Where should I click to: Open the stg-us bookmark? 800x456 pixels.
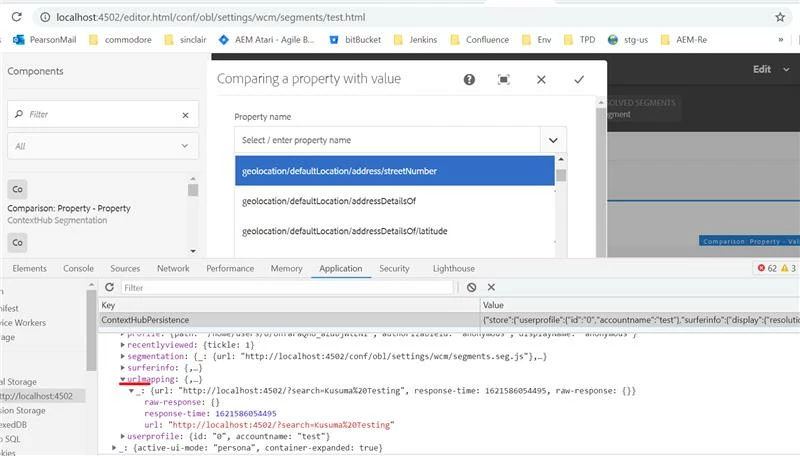click(628, 40)
